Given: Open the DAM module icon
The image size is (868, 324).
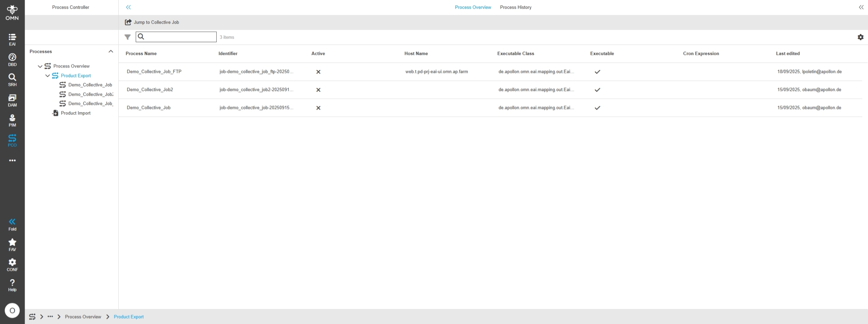Looking at the screenshot, I should 12,100.
